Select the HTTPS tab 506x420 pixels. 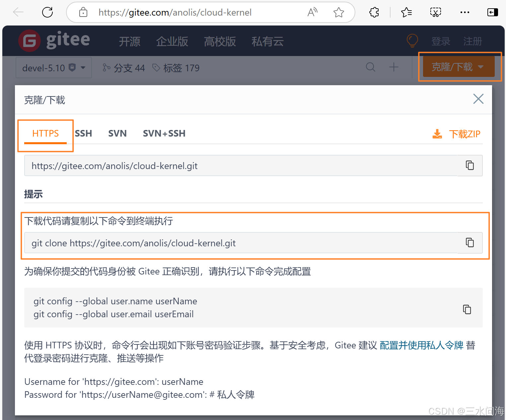click(45, 134)
